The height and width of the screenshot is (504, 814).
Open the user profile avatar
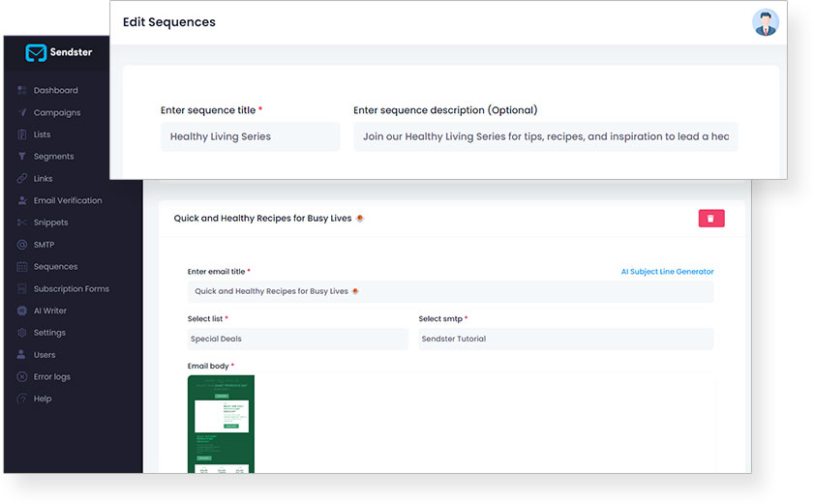tap(766, 23)
